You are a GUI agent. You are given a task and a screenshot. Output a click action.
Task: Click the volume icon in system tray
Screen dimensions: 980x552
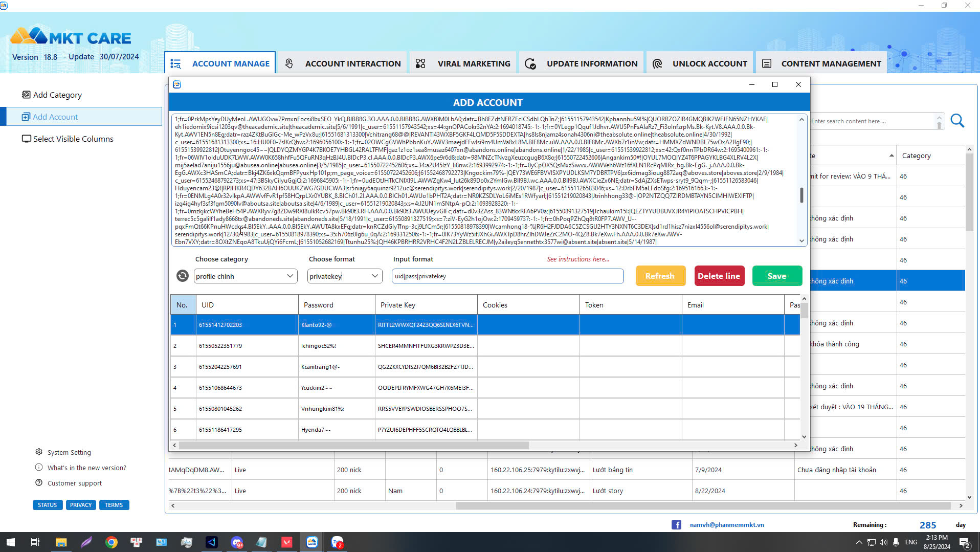[883, 542]
